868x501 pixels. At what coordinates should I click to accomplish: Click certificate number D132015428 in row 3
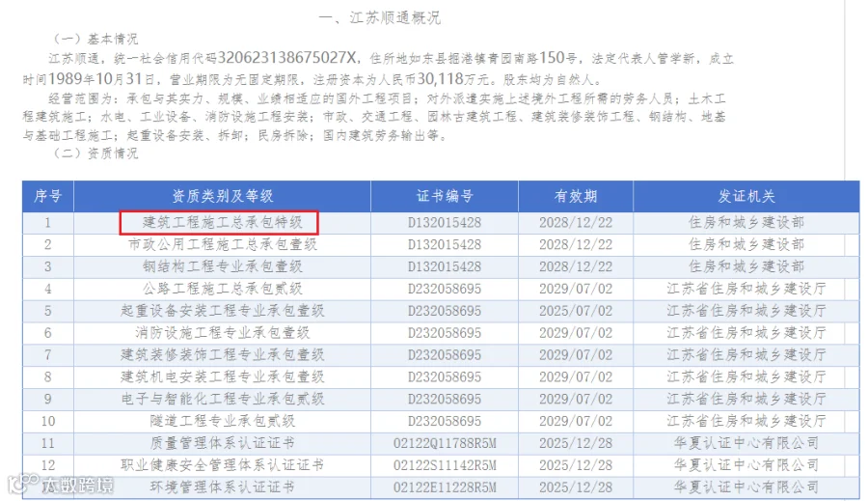coord(445,266)
